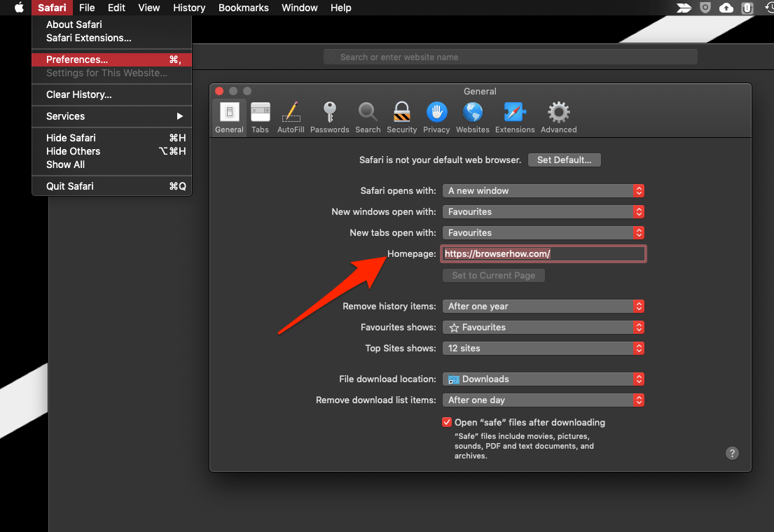Image resolution: width=774 pixels, height=532 pixels.
Task: Click the shield menu bar icon
Action: point(705,8)
